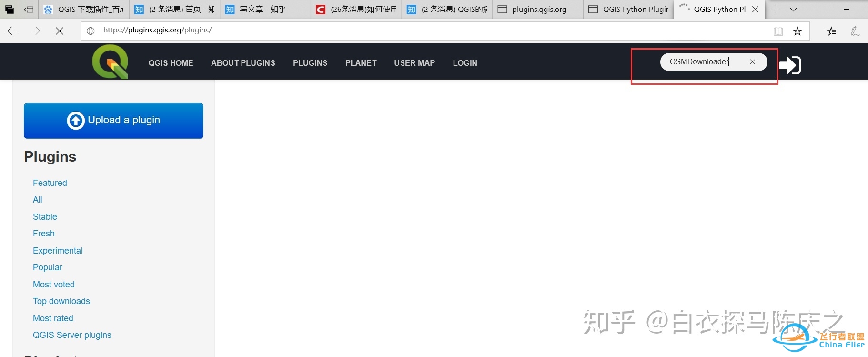This screenshot has width=868, height=357.
Task: Click the forward navigation arrow
Action: pos(36,31)
